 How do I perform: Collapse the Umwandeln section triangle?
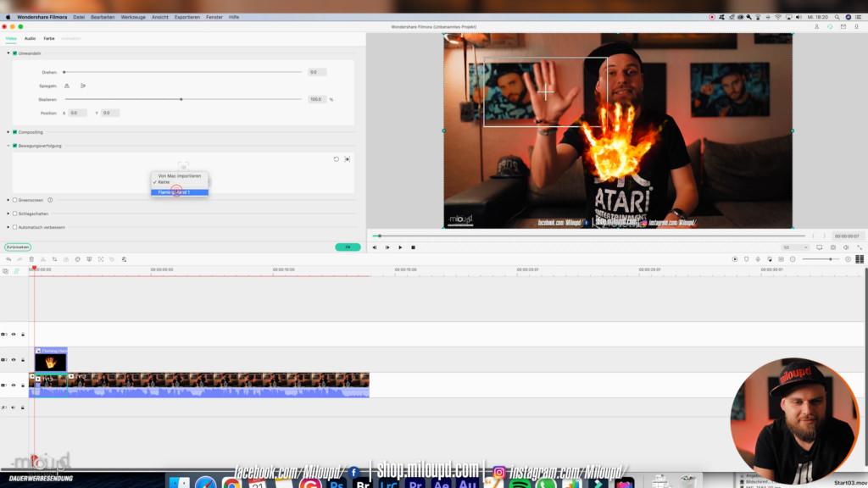pyautogui.click(x=8, y=53)
